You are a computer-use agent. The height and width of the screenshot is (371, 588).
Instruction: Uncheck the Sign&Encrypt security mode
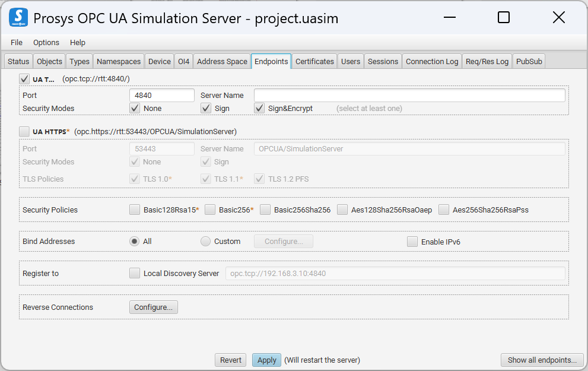click(259, 109)
